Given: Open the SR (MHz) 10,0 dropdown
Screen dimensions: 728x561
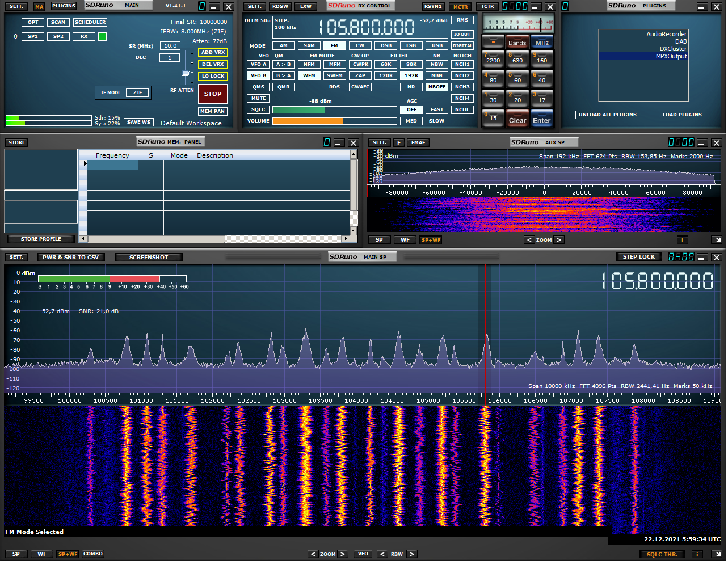Looking at the screenshot, I should tap(170, 46).
